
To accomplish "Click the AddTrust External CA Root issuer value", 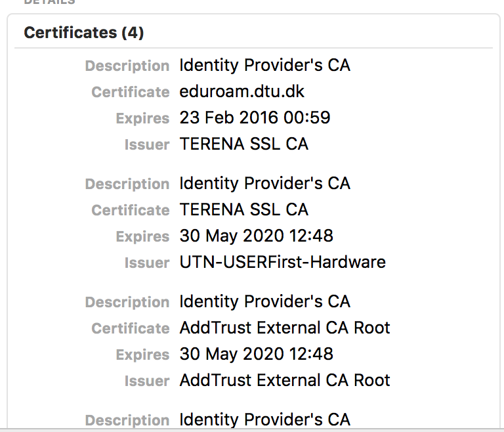I will click(285, 380).
